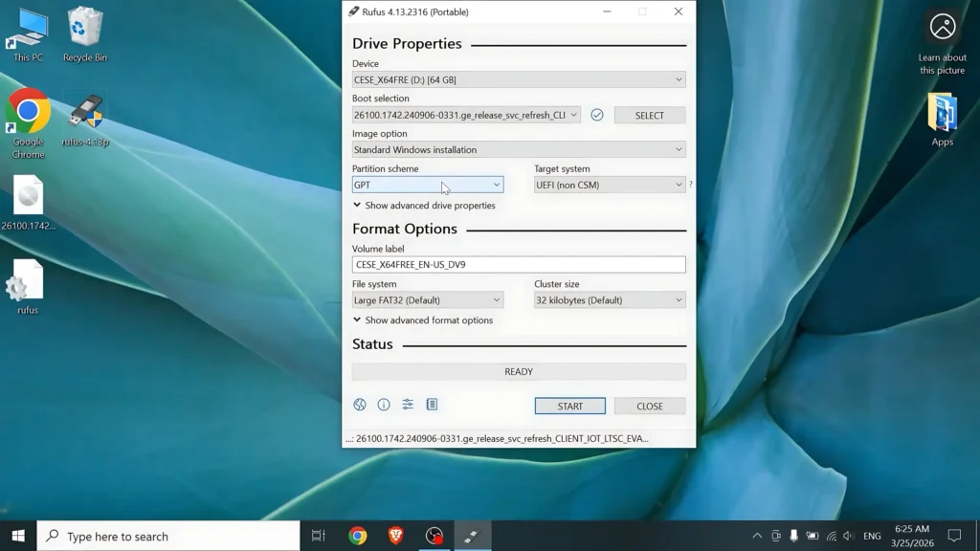The image size is (980, 551).
Task: Select the Google Chrome desktop shortcut
Action: (x=28, y=123)
